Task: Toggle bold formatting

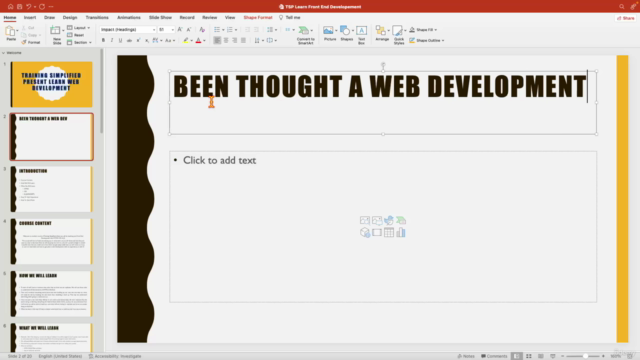Action: coord(103,40)
